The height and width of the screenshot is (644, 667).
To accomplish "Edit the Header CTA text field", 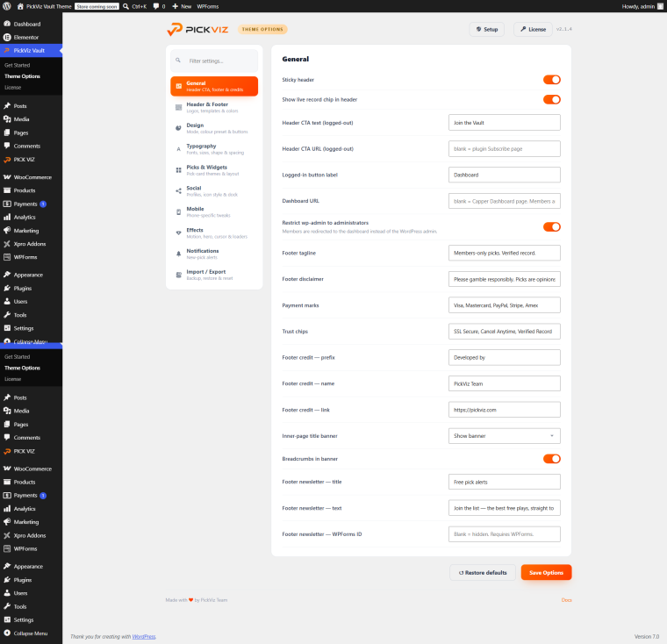I will (504, 123).
